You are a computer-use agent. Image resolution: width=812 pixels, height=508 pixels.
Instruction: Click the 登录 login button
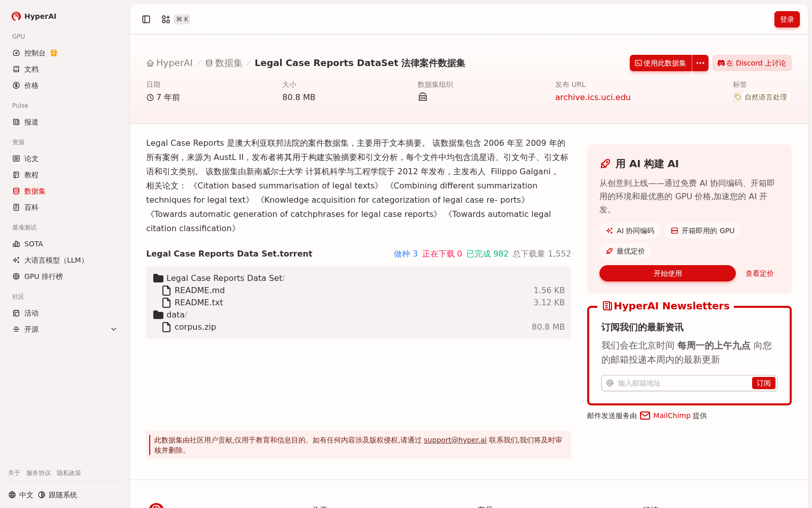click(787, 19)
